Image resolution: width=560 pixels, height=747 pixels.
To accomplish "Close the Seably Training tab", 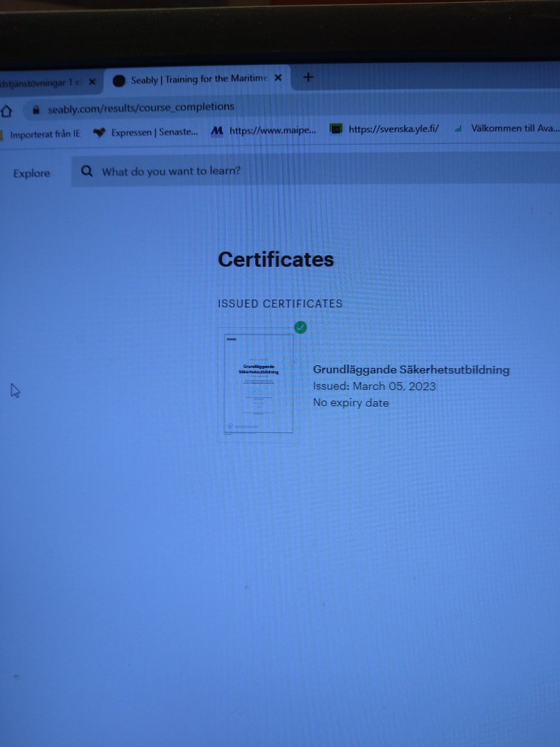I will [278, 78].
